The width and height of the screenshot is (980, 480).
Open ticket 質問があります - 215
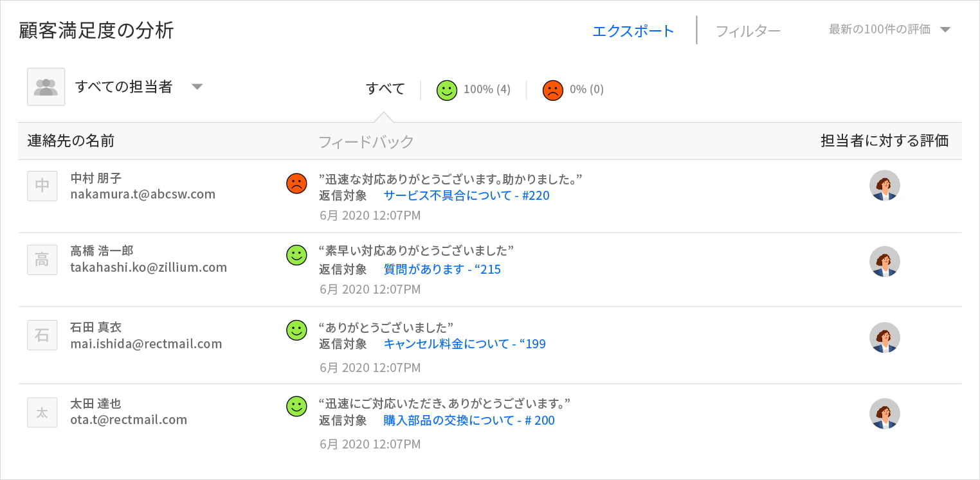click(x=442, y=270)
